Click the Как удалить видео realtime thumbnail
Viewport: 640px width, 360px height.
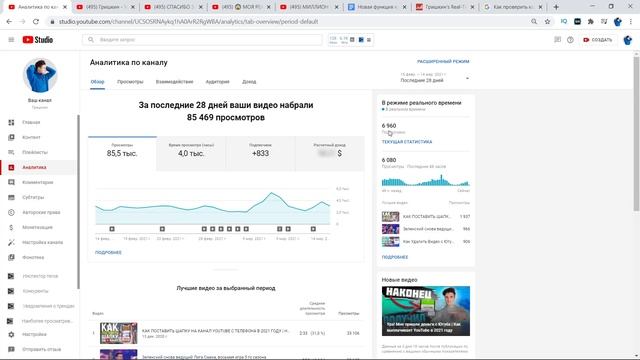(391, 242)
